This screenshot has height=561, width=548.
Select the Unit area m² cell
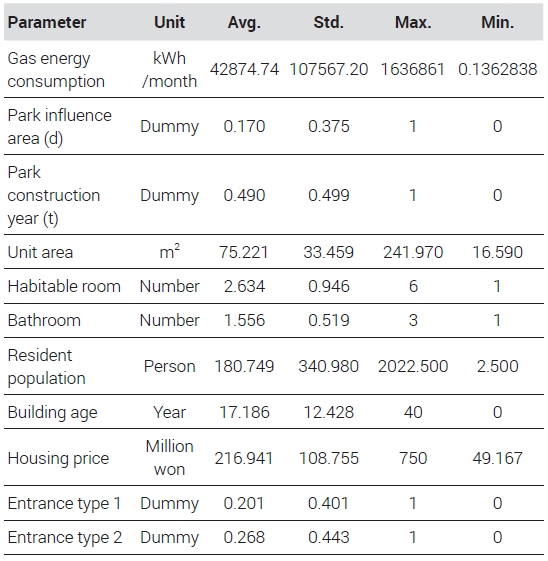[x=169, y=252]
